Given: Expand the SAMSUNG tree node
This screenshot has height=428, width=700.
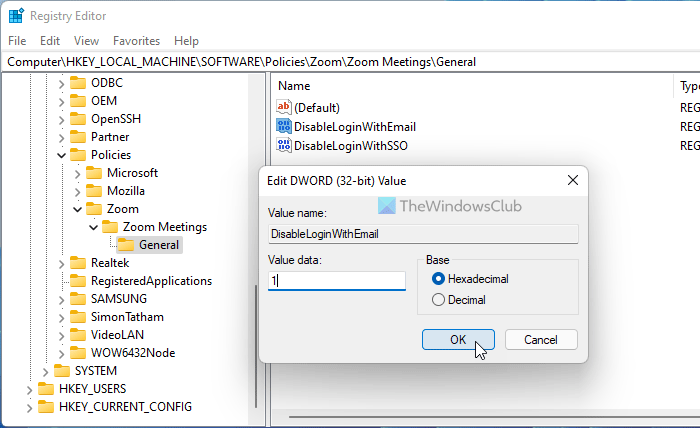Looking at the screenshot, I should [x=62, y=299].
